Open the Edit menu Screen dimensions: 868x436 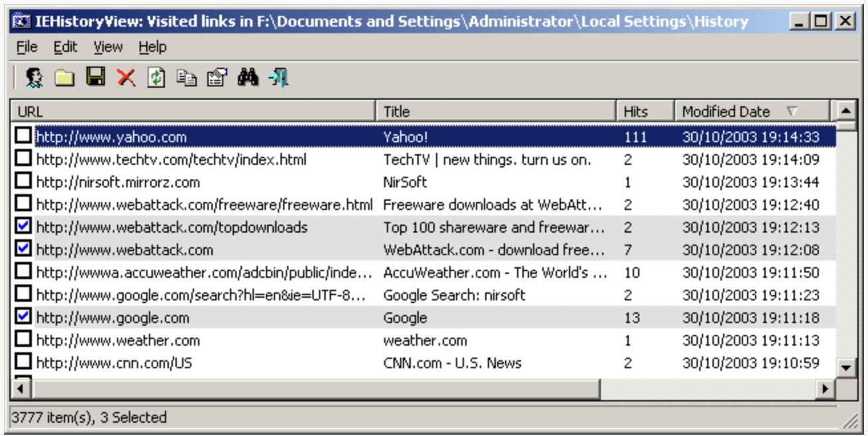[x=65, y=47]
